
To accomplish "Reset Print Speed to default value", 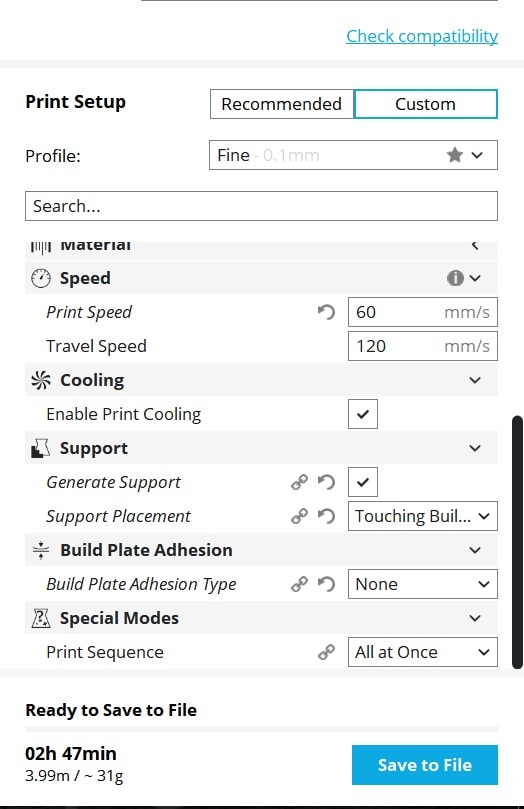I will [326, 312].
